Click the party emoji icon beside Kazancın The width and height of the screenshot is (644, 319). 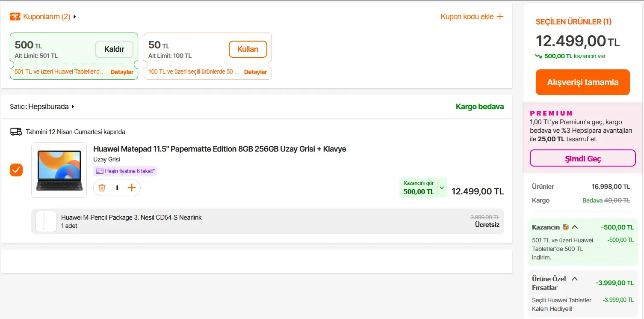click(566, 227)
